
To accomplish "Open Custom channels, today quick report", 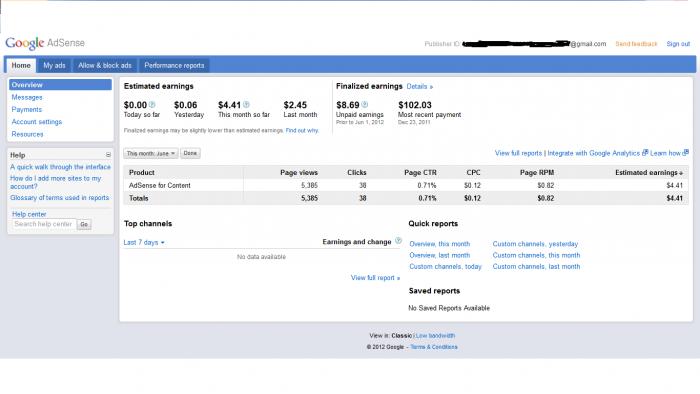I will (446, 266).
